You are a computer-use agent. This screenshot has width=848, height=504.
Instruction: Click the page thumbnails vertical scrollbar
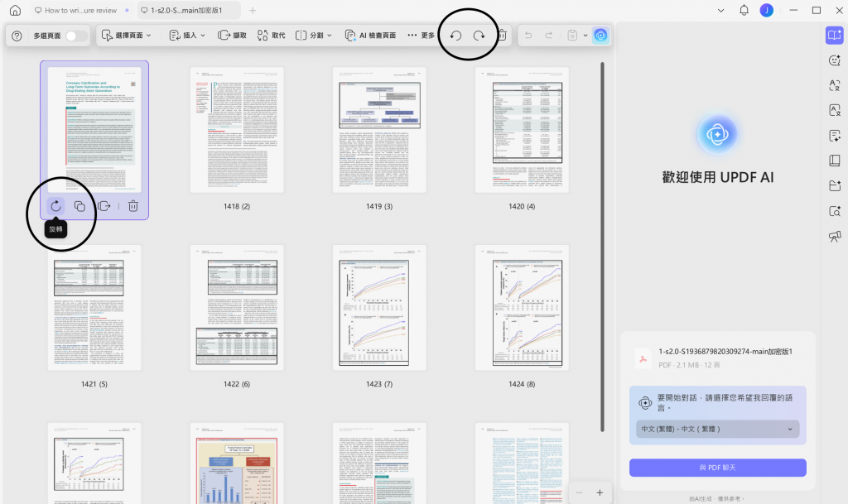(603, 247)
